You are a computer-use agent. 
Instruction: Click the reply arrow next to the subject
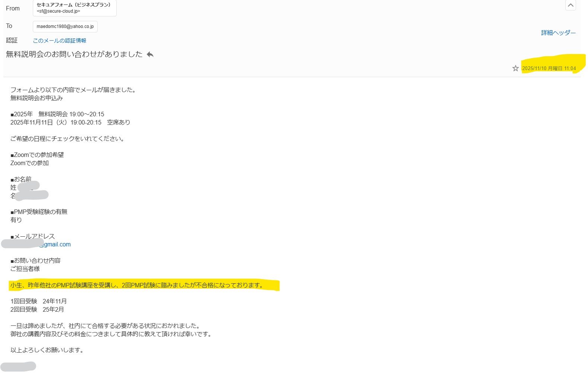[150, 55]
